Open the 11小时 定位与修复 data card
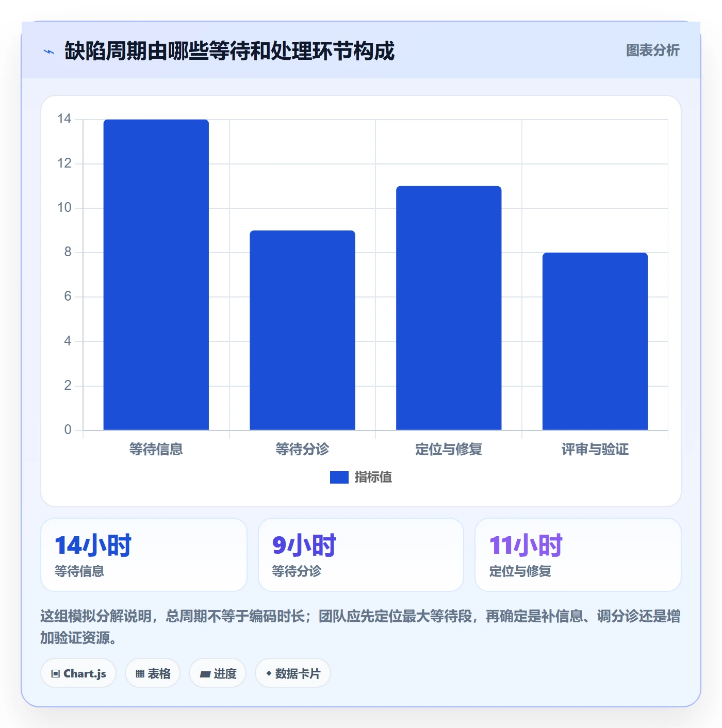Screen dimensions: 722x728 pyautogui.click(x=578, y=555)
